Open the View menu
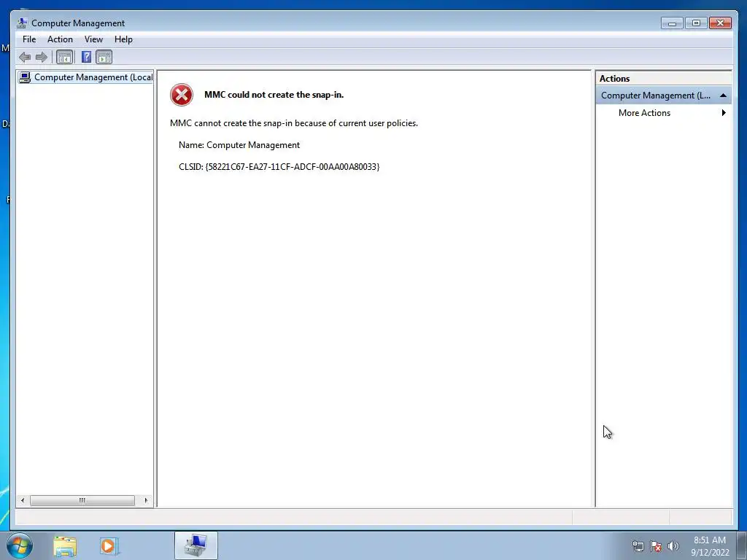 [x=93, y=39]
